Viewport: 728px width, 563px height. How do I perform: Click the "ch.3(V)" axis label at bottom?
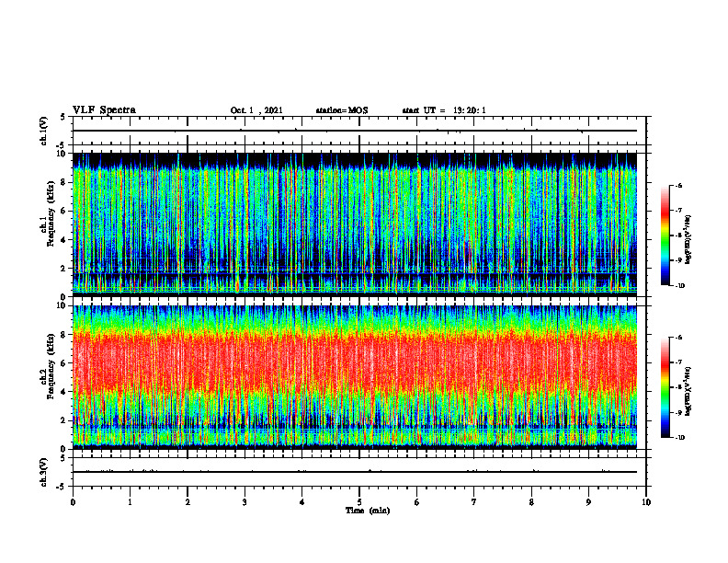pos(44,472)
